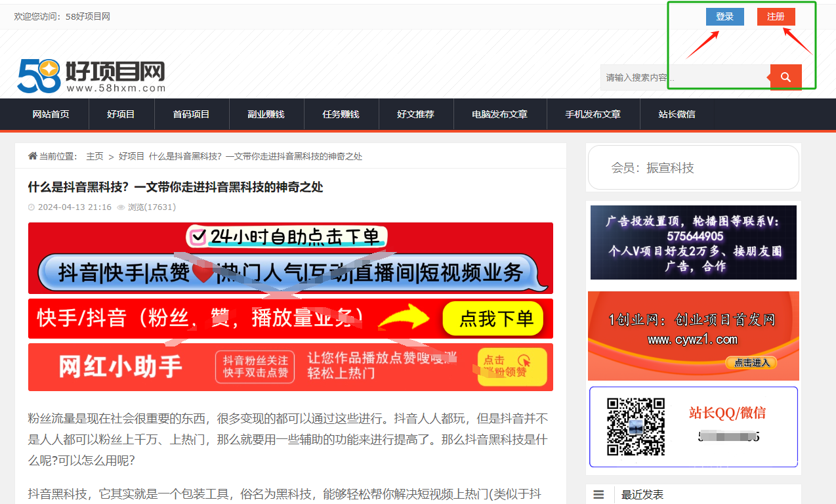Click the 点击进入 button on 1创业网 ad
836x504 pixels.
coord(751,363)
